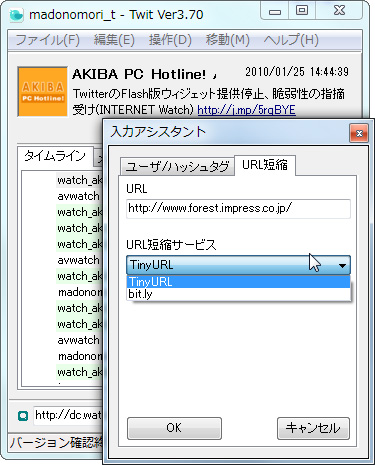
Task: Click the timestamp 2010/01/25 14:44:39
Action: tap(297, 72)
